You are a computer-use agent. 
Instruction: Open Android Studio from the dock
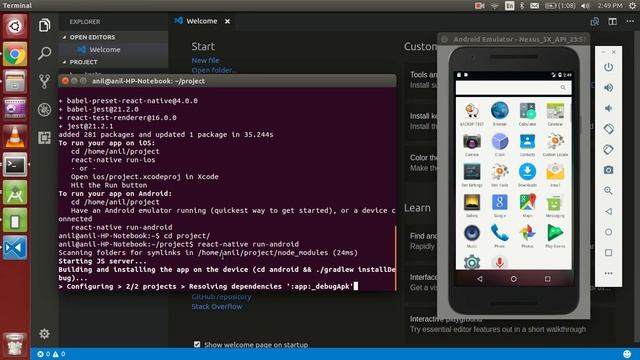(15, 192)
